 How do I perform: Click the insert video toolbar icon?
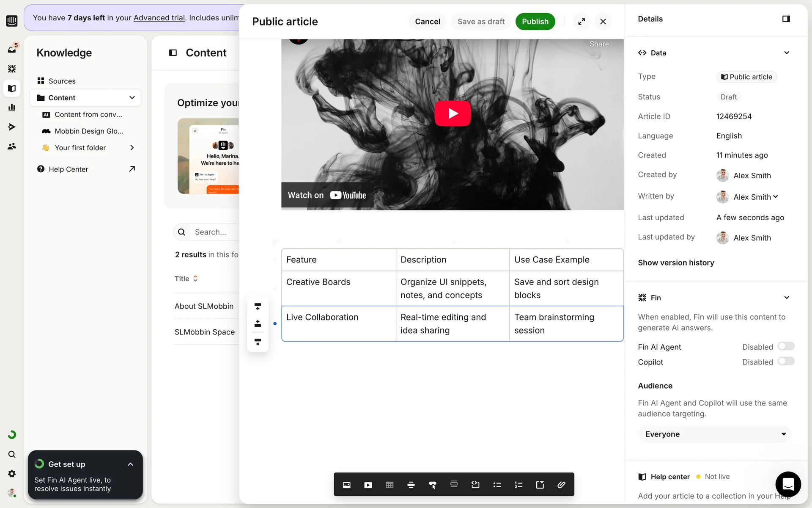(x=368, y=485)
